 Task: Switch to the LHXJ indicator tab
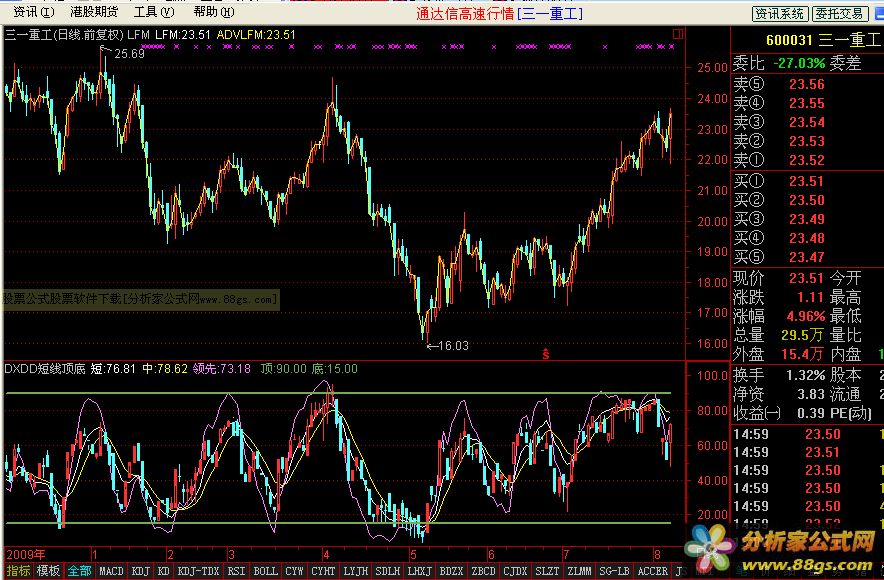pyautogui.click(x=419, y=571)
